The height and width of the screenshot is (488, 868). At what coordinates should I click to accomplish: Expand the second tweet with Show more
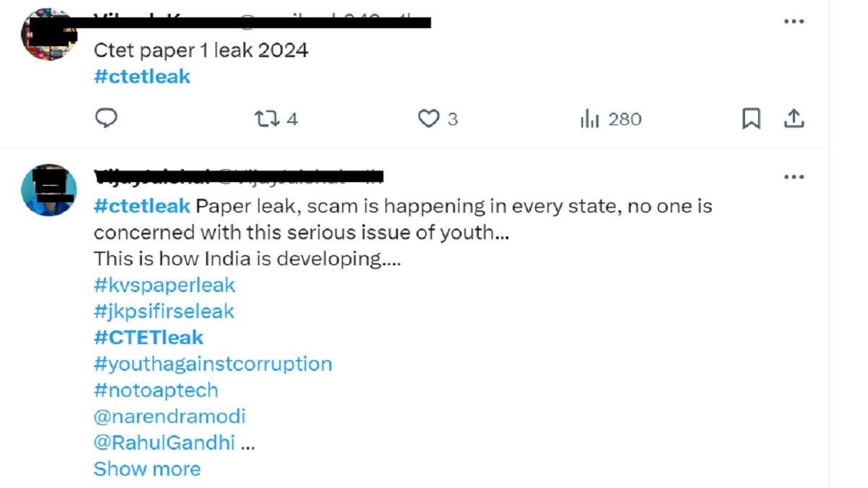coord(147,468)
